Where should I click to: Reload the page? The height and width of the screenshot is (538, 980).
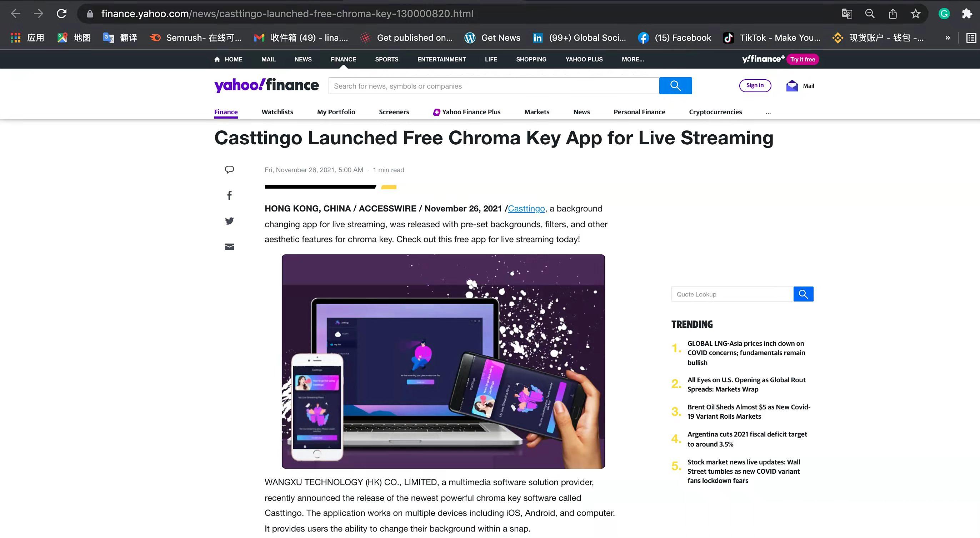tap(62, 14)
